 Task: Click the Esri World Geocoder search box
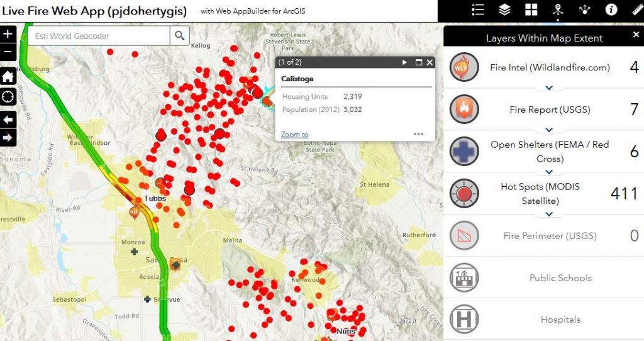click(x=98, y=36)
